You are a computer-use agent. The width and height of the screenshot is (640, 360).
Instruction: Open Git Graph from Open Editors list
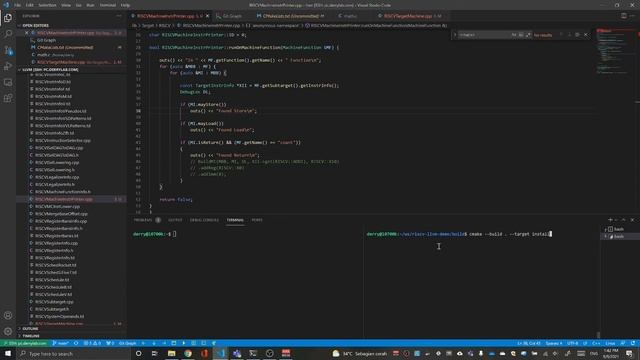click(46, 40)
